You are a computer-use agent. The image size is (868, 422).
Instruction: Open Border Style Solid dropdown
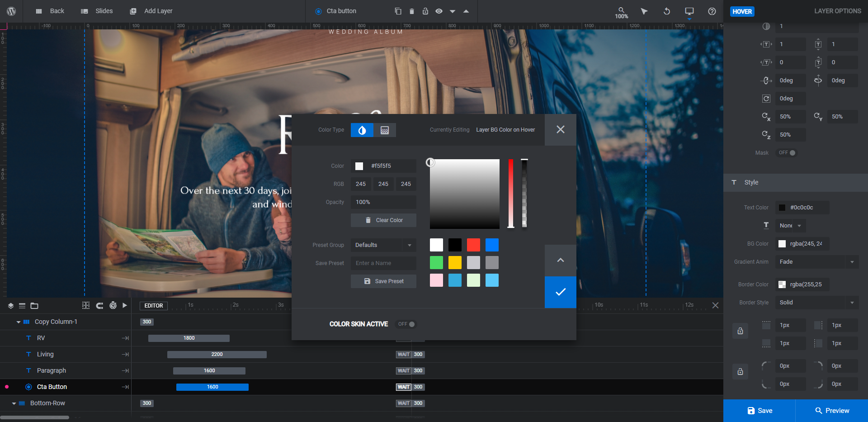coord(816,303)
